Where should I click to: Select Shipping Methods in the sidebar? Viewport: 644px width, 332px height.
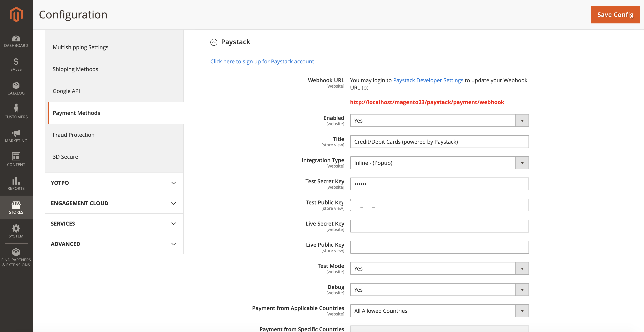[75, 69]
